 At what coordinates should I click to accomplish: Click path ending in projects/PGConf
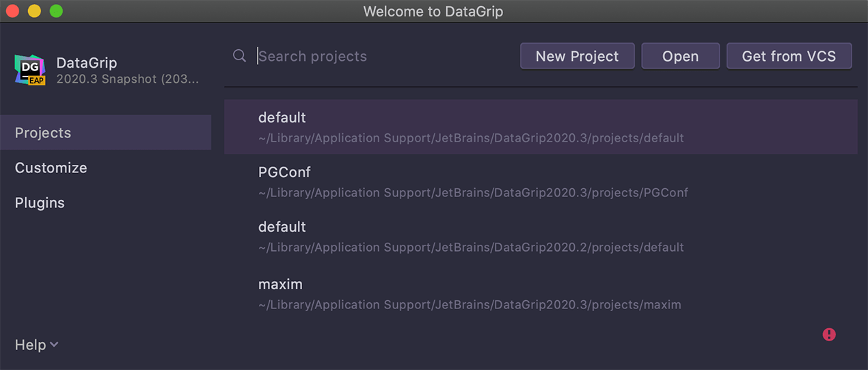click(x=473, y=193)
